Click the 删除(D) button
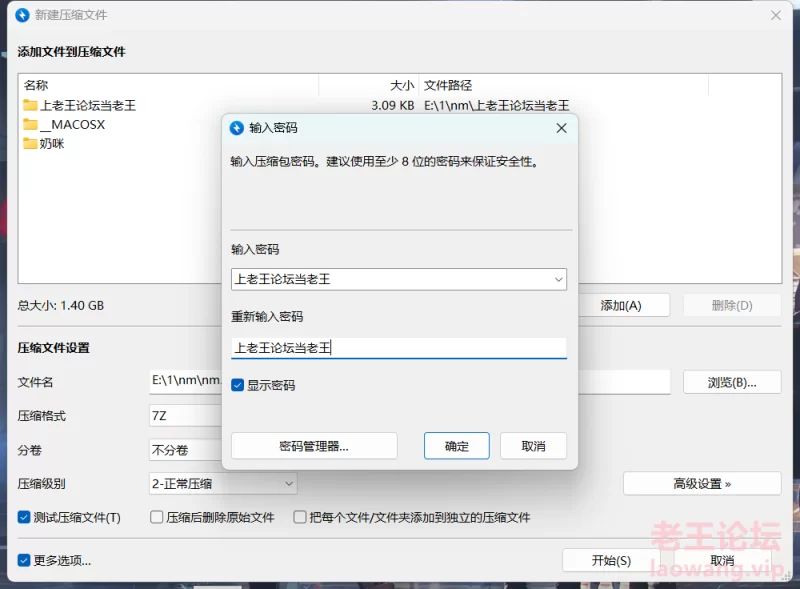The image size is (800, 589). pyautogui.click(x=732, y=305)
